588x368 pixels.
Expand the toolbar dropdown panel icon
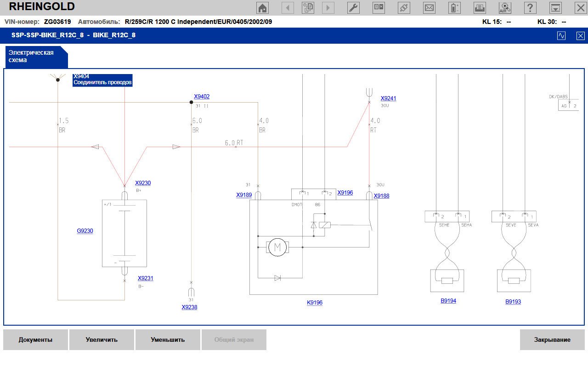click(555, 8)
